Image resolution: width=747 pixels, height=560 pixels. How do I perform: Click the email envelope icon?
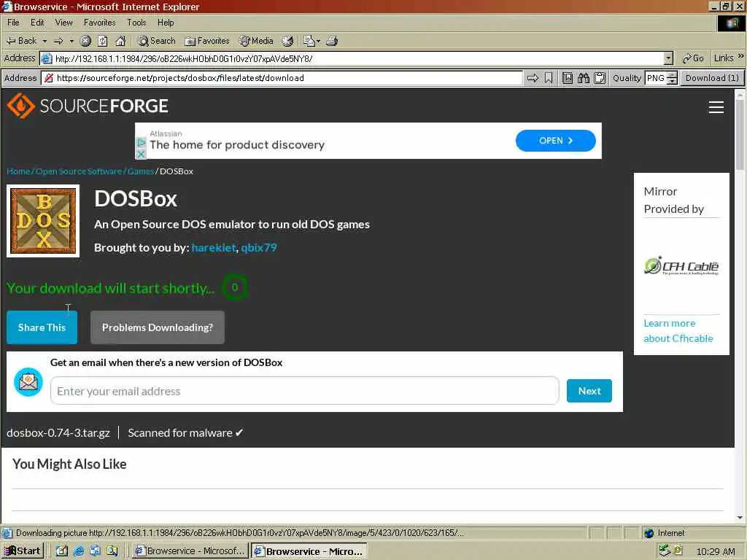coord(28,382)
